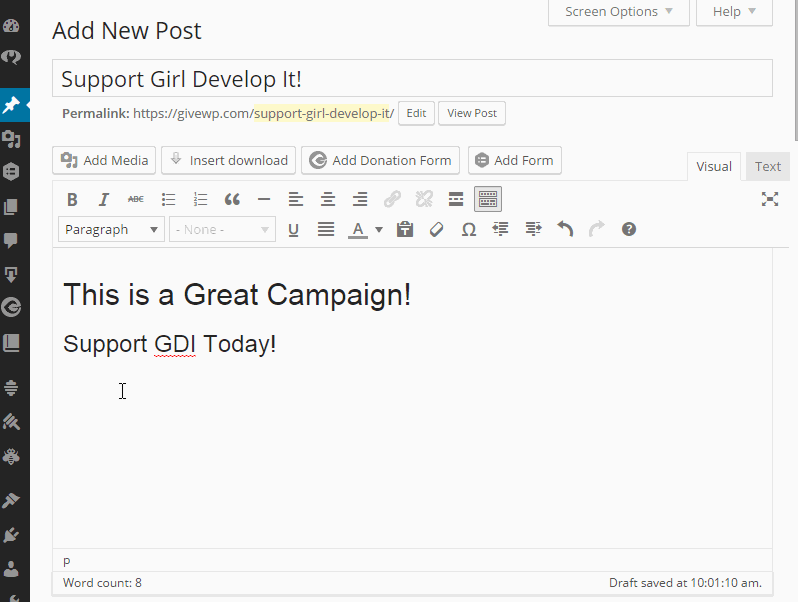The image size is (798, 602).
Task: Apply italic formatting
Action: (104, 199)
